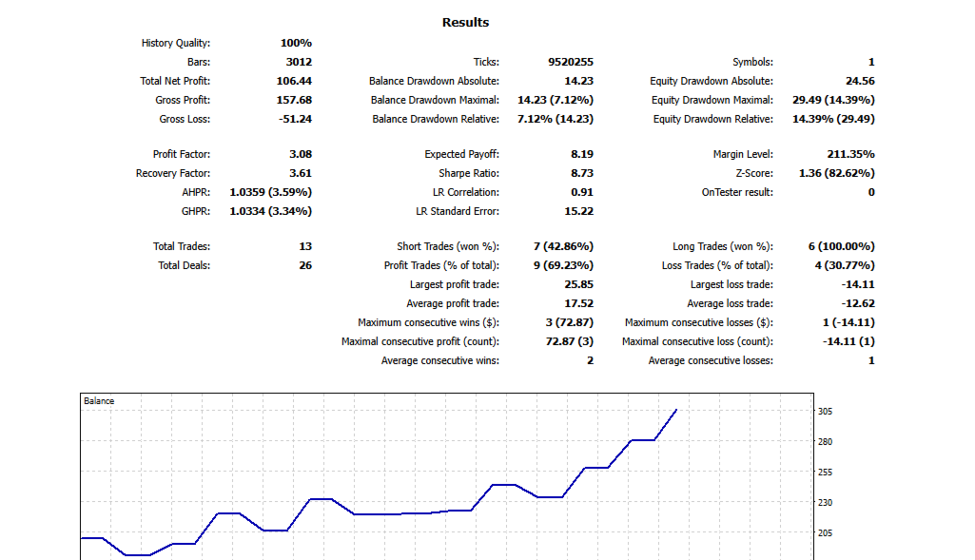
Task: Select the Z-Score value 1.36 (82.62%)
Action: (837, 173)
